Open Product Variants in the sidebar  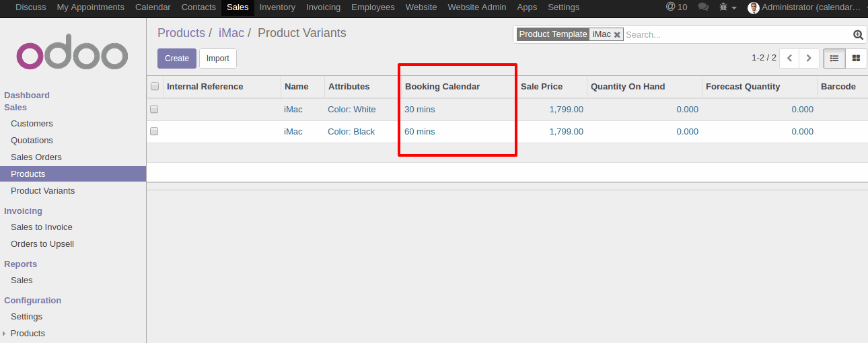(x=43, y=191)
